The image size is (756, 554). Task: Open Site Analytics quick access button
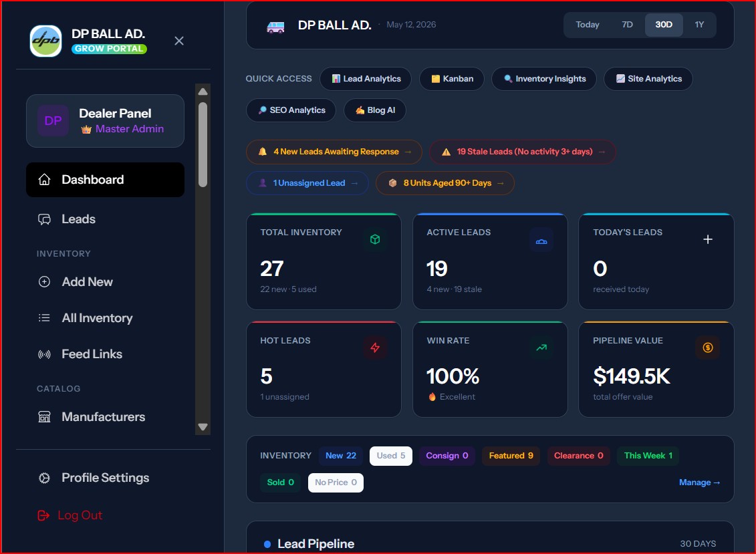pos(648,79)
